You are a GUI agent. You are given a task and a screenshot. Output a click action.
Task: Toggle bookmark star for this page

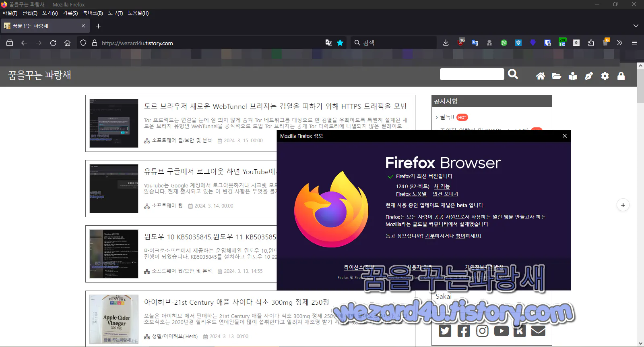point(340,43)
